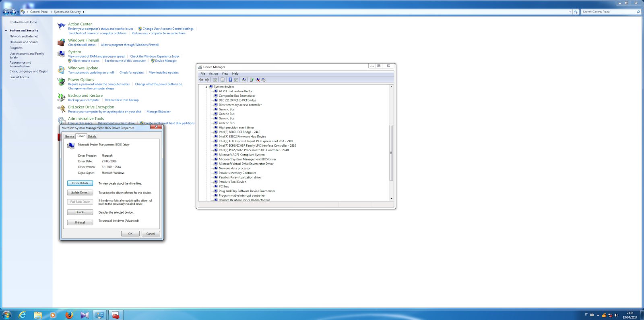
Task: Click the Back arrow in Device Manager toolbar
Action: (x=201, y=80)
